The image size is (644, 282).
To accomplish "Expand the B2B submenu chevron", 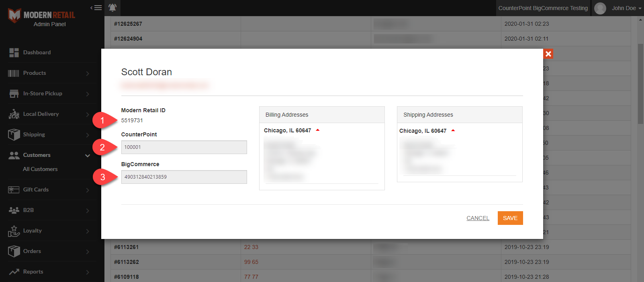I will point(88,210).
